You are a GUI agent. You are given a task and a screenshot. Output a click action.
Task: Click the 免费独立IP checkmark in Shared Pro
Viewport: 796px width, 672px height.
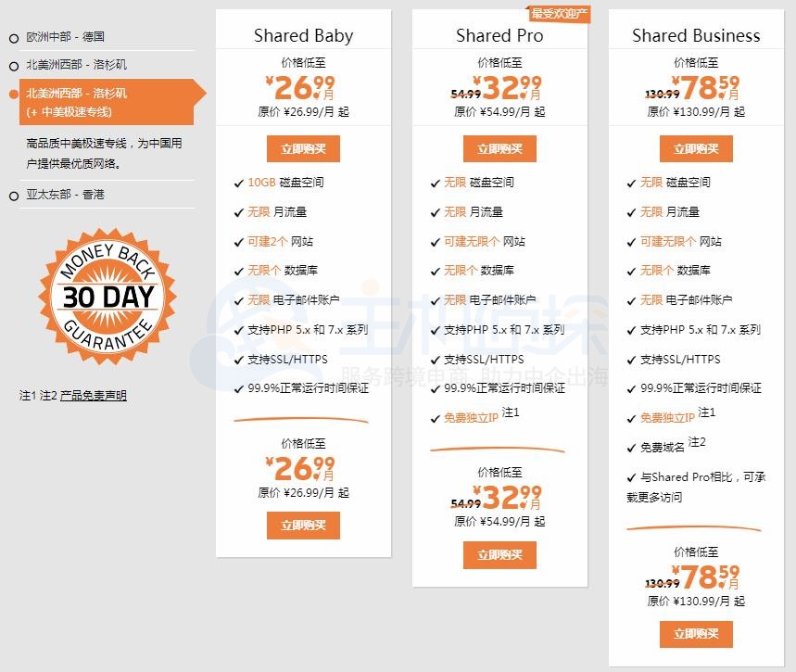click(x=436, y=418)
